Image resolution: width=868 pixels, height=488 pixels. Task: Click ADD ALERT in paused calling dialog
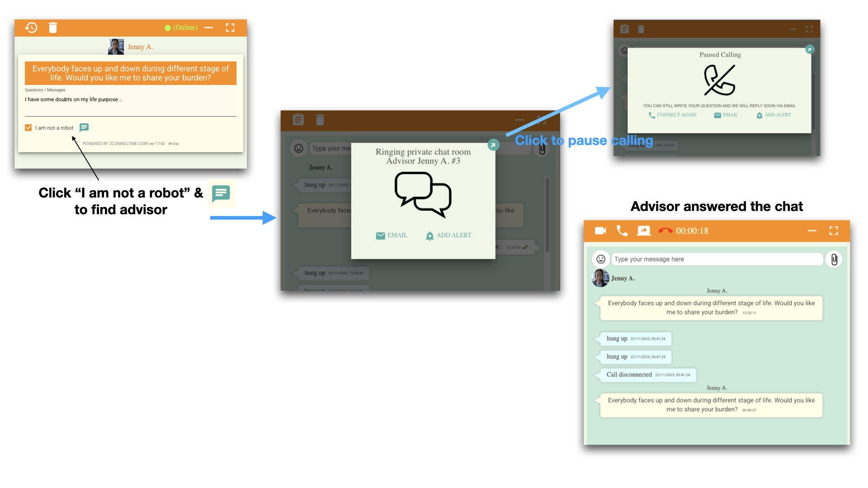coord(774,115)
